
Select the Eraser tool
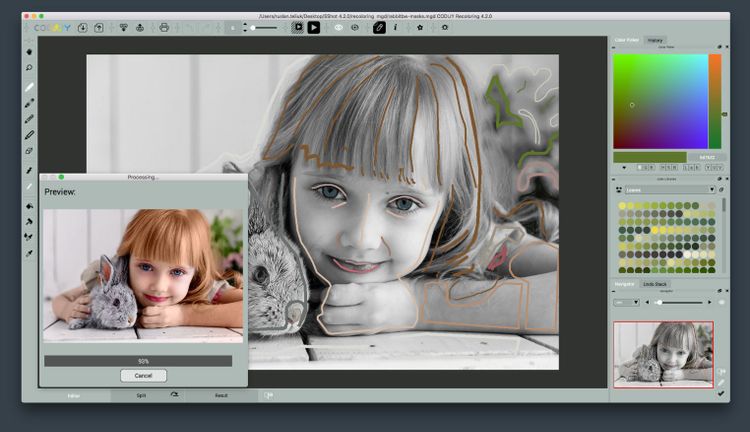[x=29, y=151]
